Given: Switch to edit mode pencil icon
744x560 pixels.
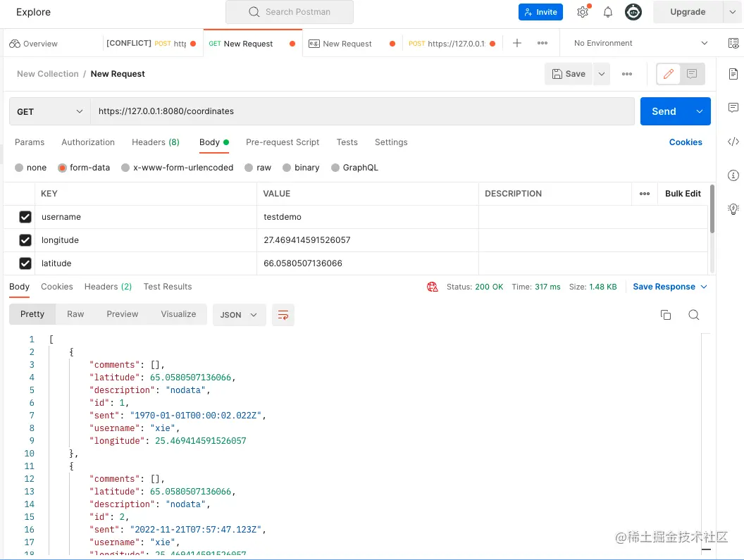Looking at the screenshot, I should tap(669, 73).
